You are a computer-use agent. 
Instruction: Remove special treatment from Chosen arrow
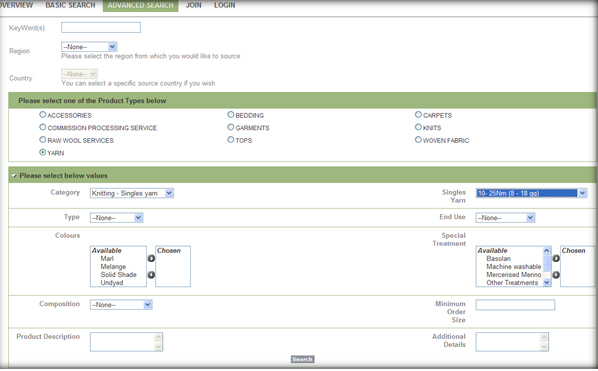click(556, 275)
